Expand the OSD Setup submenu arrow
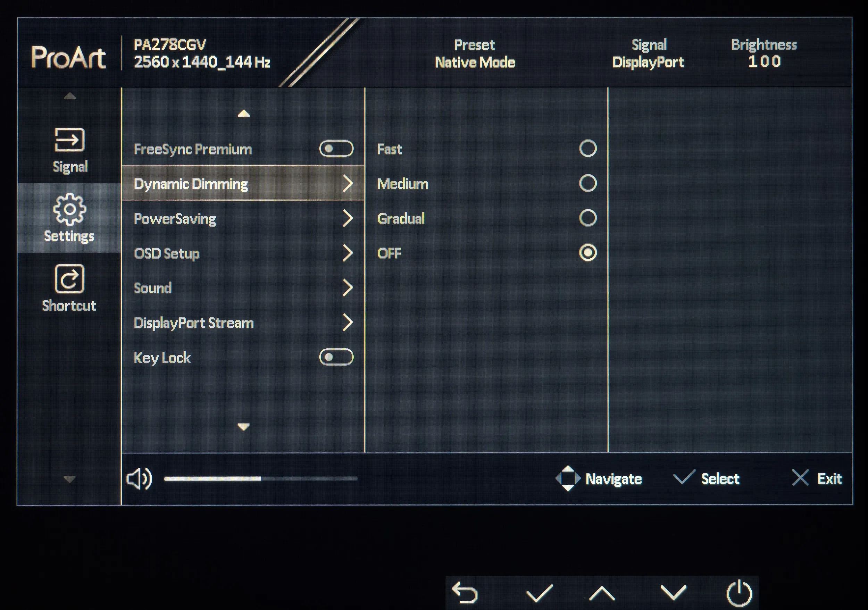 tap(348, 253)
